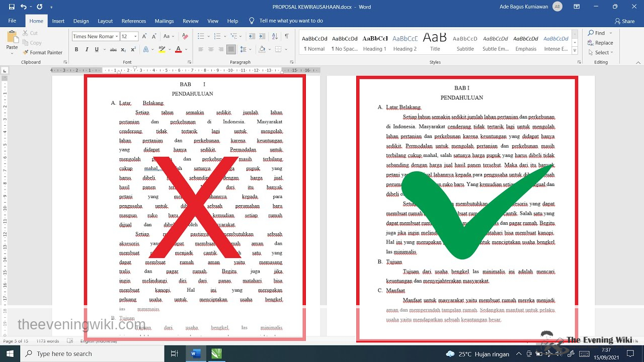Open the Font dialog launcher
The height and width of the screenshot is (362, 644).
(189, 62)
